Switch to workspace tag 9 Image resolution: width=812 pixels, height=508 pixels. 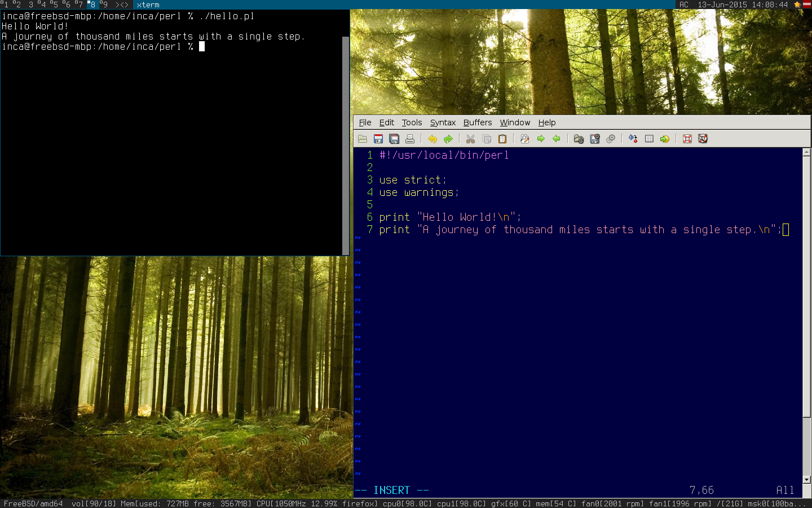[x=104, y=5]
